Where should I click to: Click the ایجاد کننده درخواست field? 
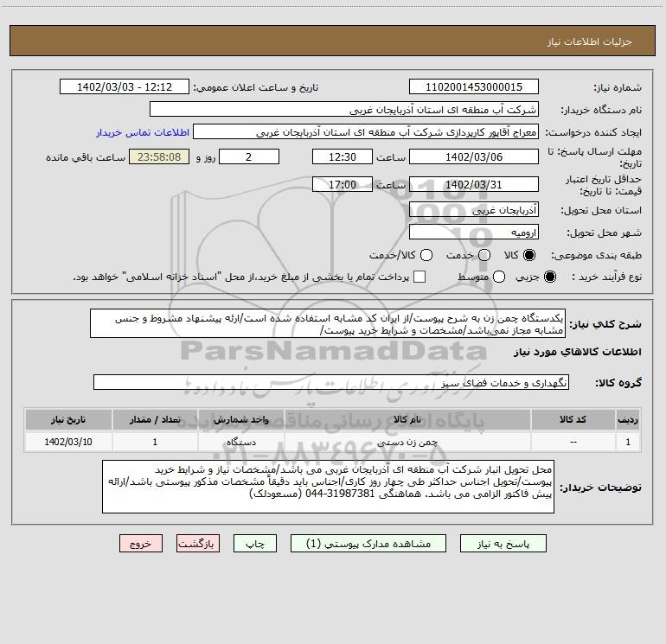pos(366,132)
